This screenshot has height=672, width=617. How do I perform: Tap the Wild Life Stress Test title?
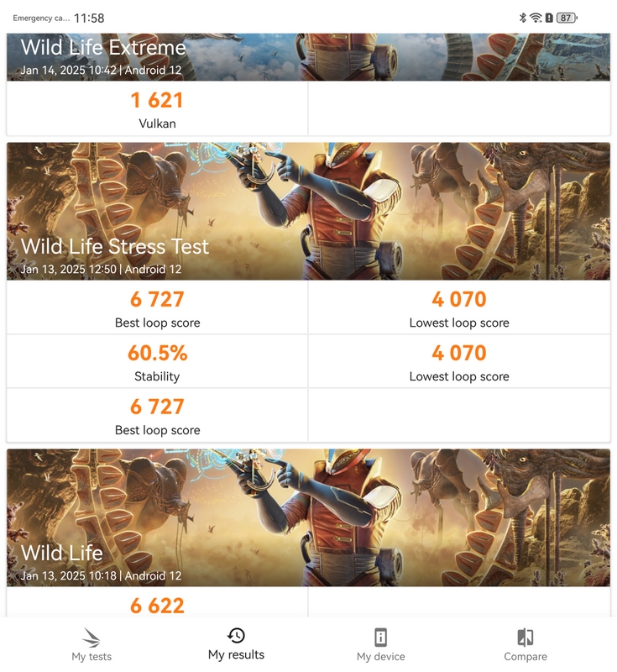point(115,247)
